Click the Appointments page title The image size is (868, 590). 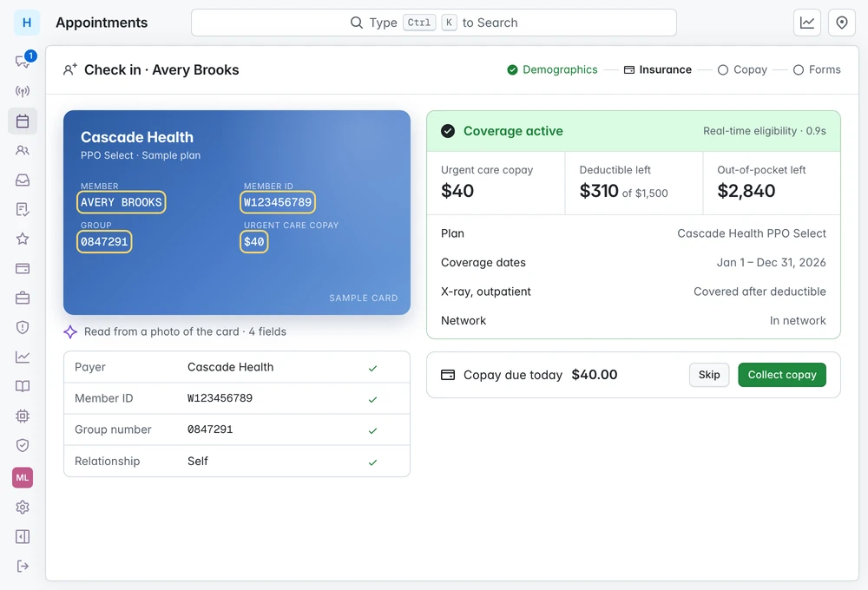(102, 23)
